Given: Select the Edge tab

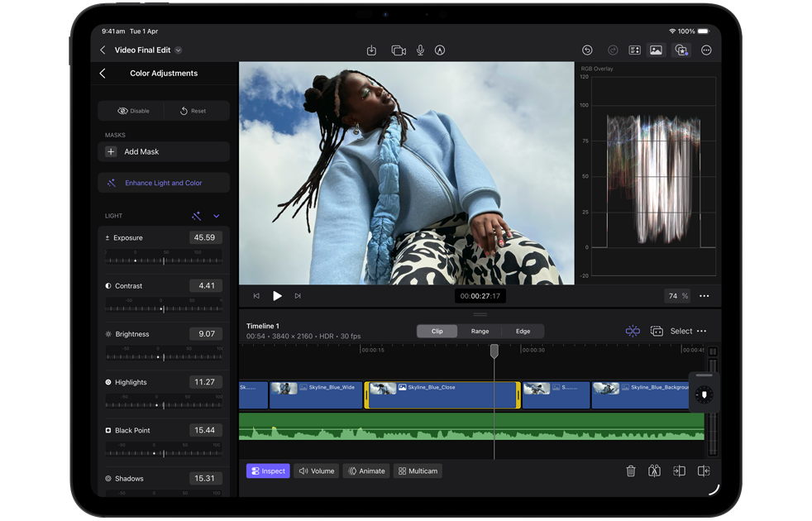Looking at the screenshot, I should [523, 331].
